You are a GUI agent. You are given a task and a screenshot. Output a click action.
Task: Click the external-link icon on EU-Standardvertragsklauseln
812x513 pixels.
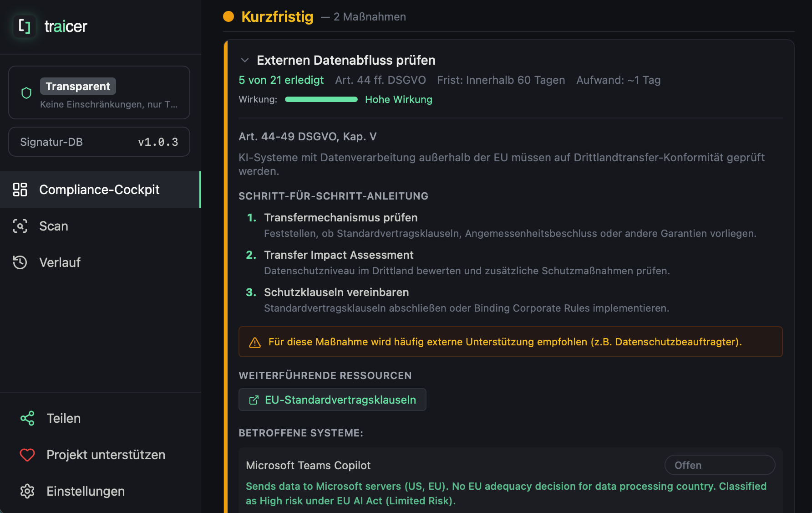click(254, 400)
